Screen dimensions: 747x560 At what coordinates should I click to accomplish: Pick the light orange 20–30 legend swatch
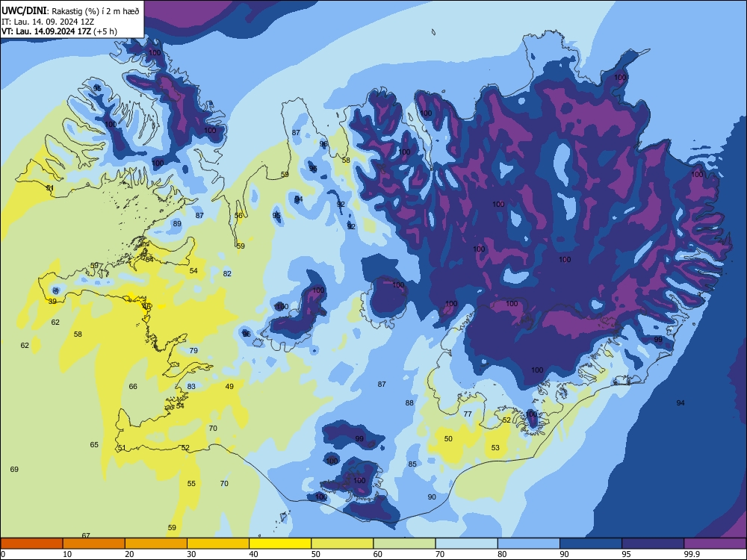pos(156,544)
